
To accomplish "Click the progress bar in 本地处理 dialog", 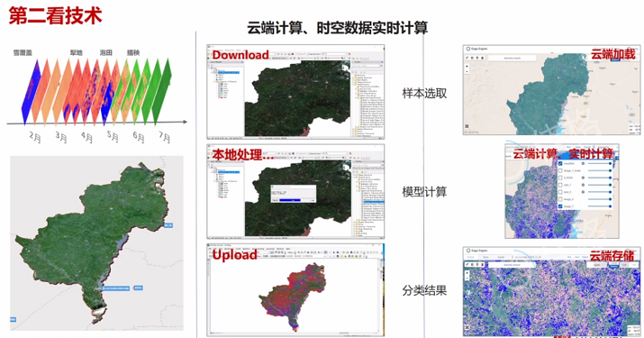I will pos(290,200).
